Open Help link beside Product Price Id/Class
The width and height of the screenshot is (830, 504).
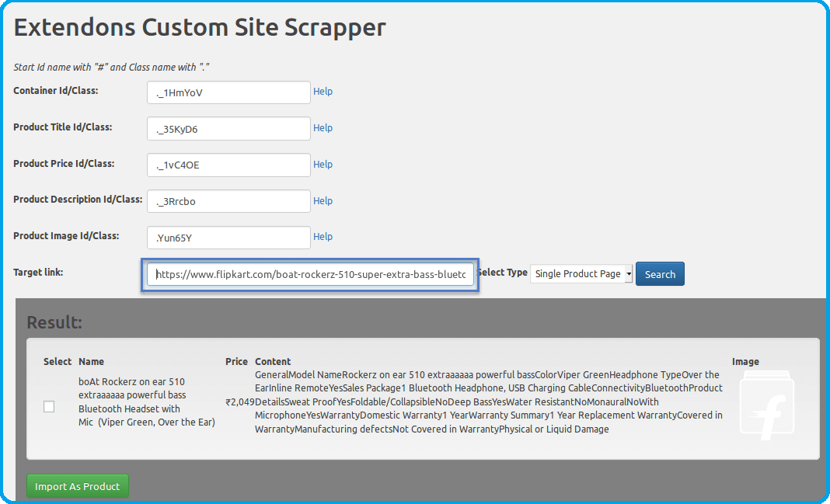point(323,165)
